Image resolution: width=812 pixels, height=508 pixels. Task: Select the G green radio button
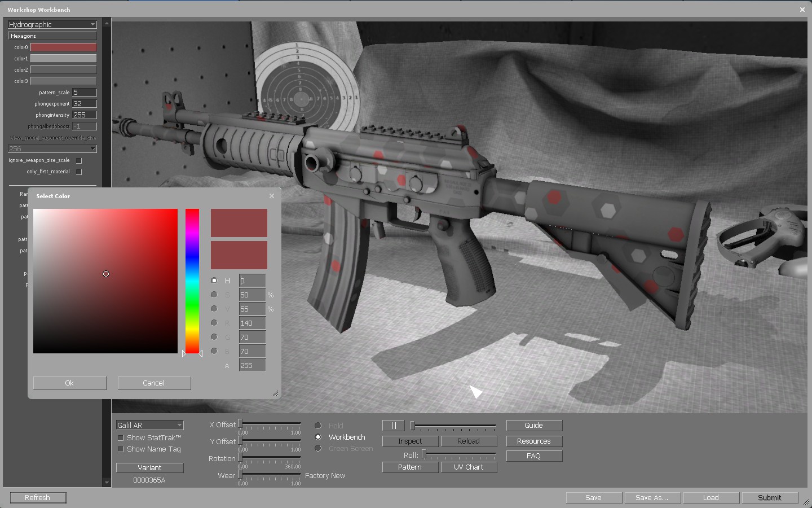pos(214,337)
